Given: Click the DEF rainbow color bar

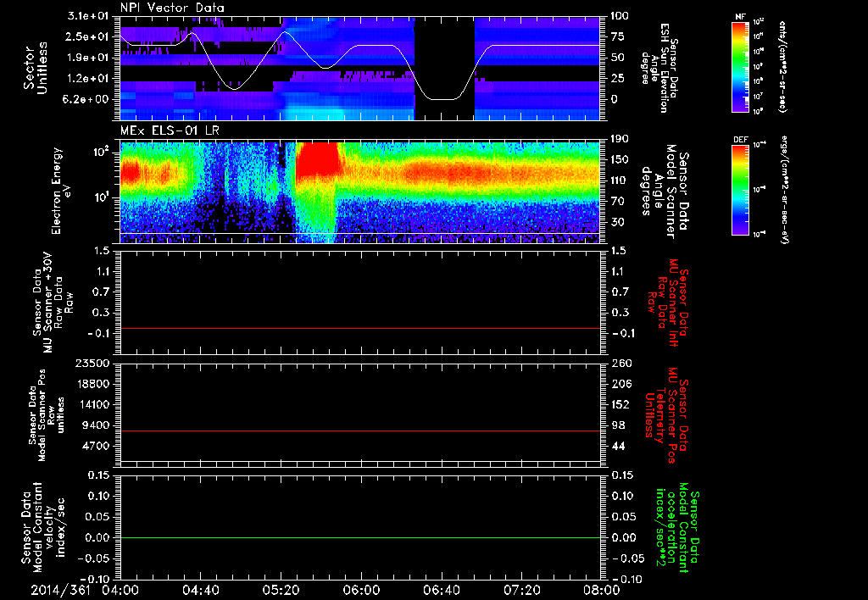Looking at the screenshot, I should [x=740, y=190].
